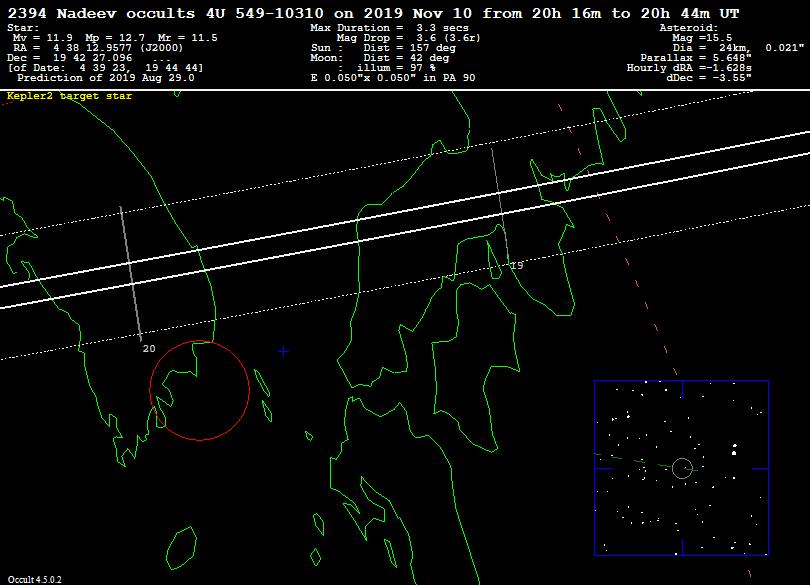Select the 'Star:' heading label
The width and height of the screenshot is (810, 585).
[23, 28]
